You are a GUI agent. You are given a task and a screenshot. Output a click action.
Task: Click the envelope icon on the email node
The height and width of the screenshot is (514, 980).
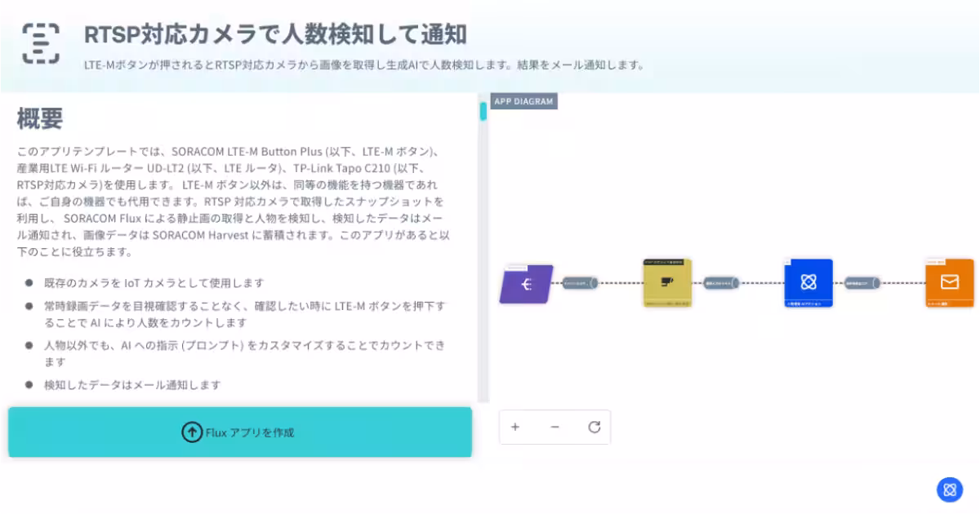[x=949, y=283]
